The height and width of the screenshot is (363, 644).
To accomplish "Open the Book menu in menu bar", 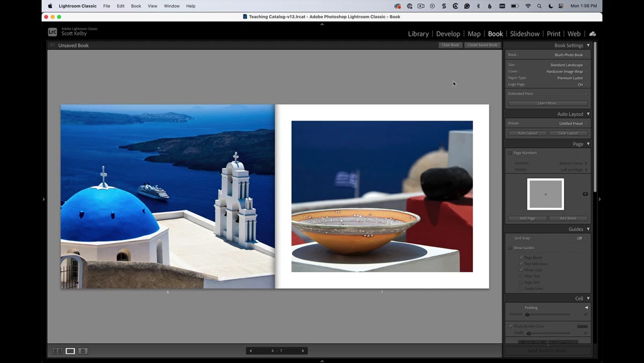I will pos(136,6).
